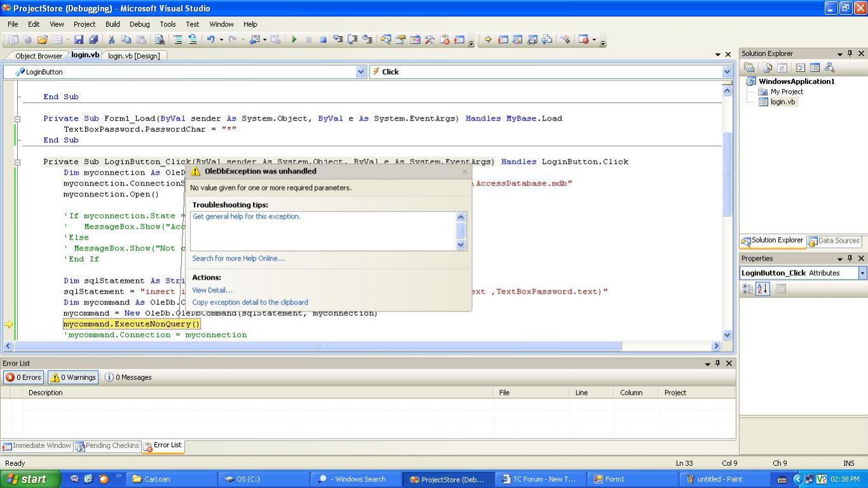868x488 pixels.
Task: Click the Open File toolbar icon
Action: [42, 39]
